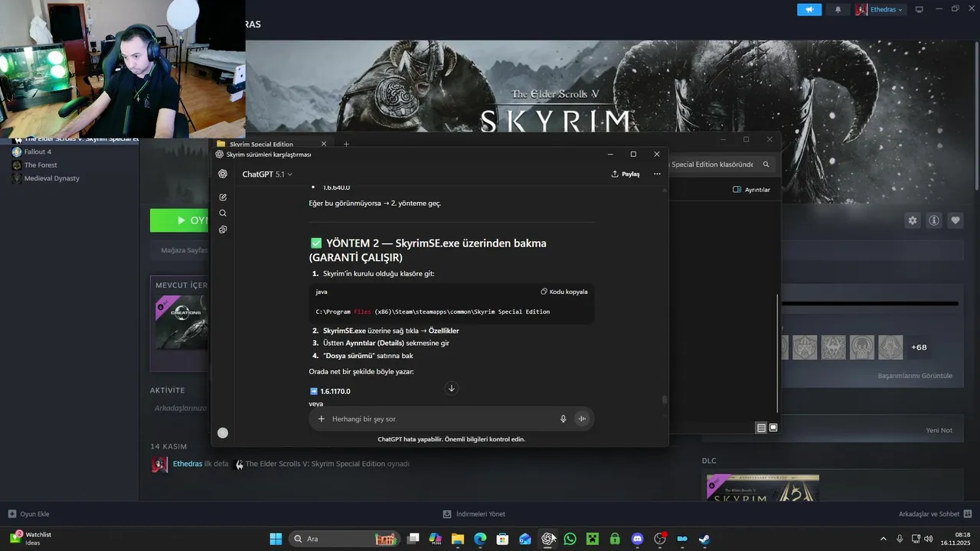Open Arkadaşlar ve Sohbet panel
Viewport: 980px width, 551px height.
935,514
